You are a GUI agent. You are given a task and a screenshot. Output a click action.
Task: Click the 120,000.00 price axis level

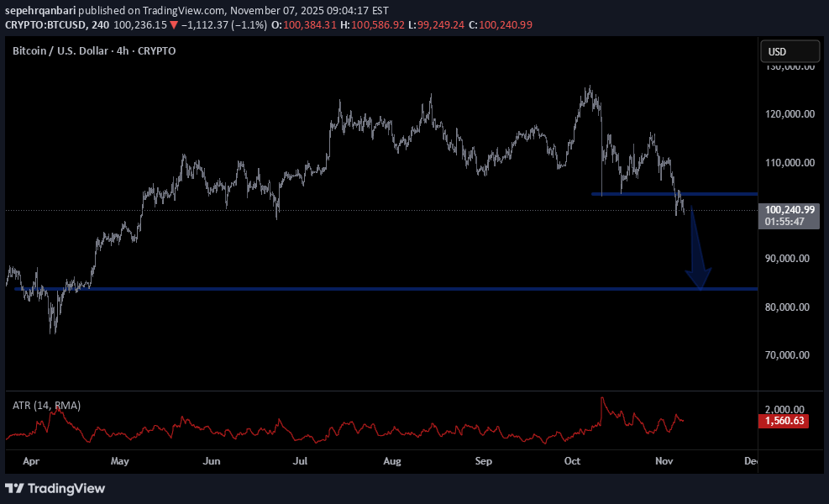coord(785,114)
